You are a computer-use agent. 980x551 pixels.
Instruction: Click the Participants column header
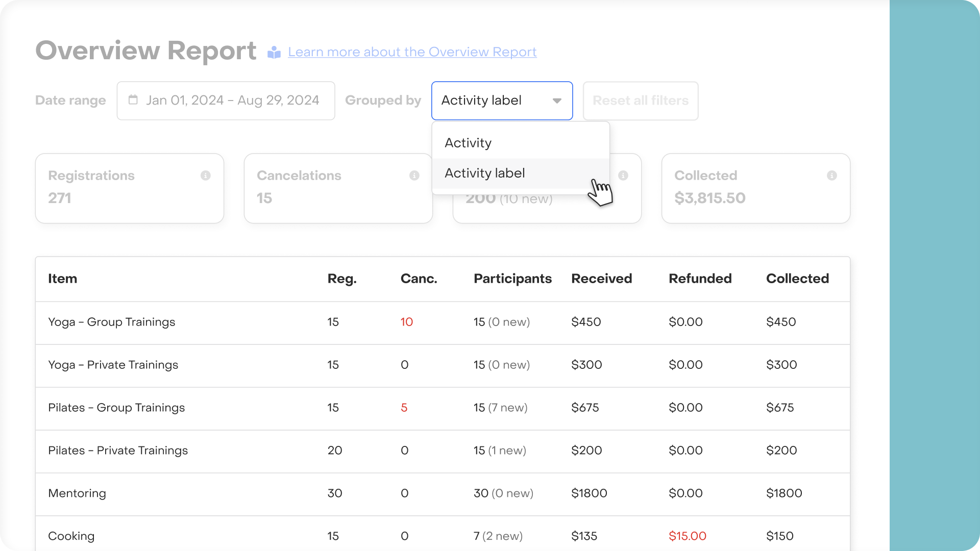coord(512,279)
